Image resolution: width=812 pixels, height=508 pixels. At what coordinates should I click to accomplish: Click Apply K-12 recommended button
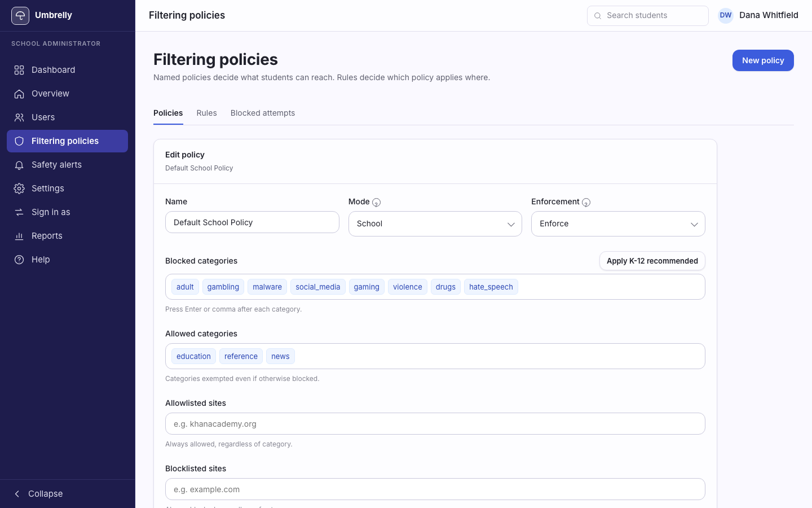click(652, 261)
